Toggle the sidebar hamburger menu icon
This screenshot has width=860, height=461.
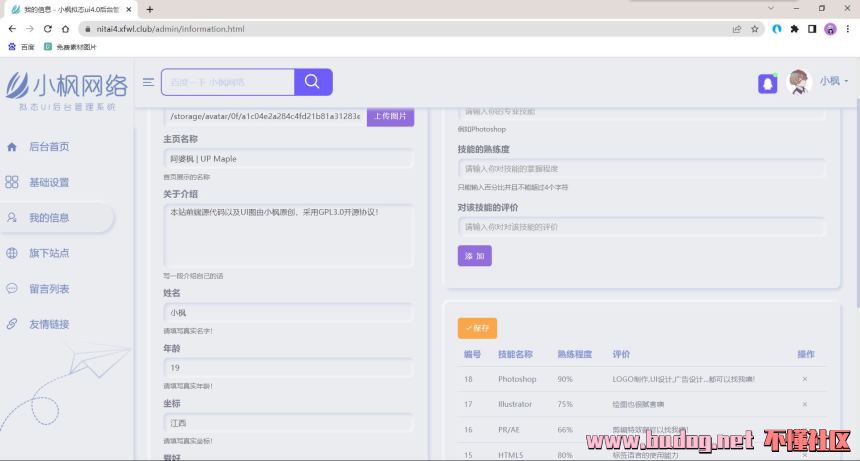click(148, 82)
